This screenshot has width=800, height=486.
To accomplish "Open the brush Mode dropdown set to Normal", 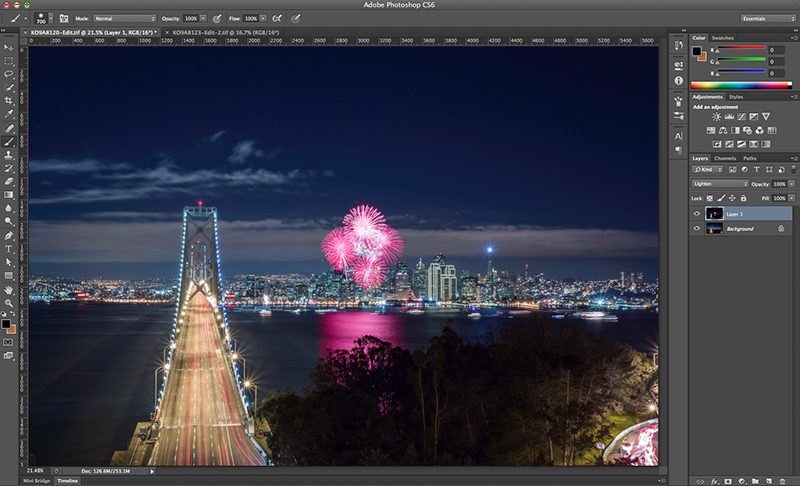I will pyautogui.click(x=125, y=18).
